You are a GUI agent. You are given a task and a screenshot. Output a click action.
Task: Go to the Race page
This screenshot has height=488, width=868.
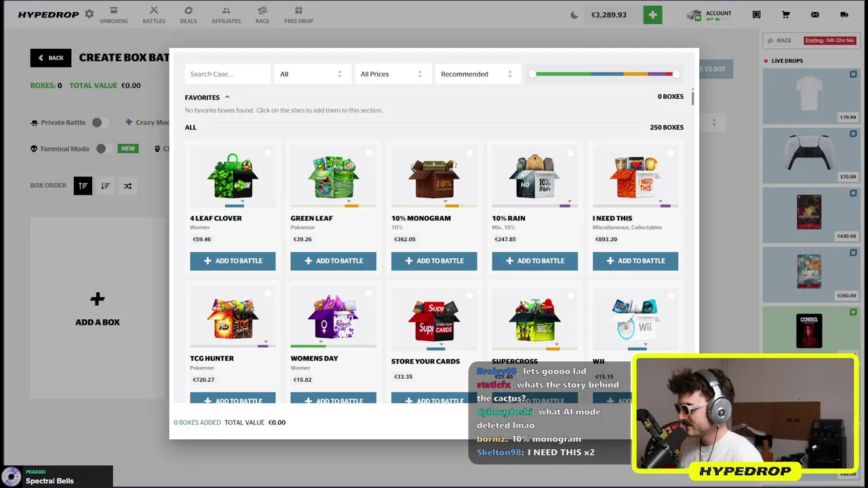[x=262, y=15]
